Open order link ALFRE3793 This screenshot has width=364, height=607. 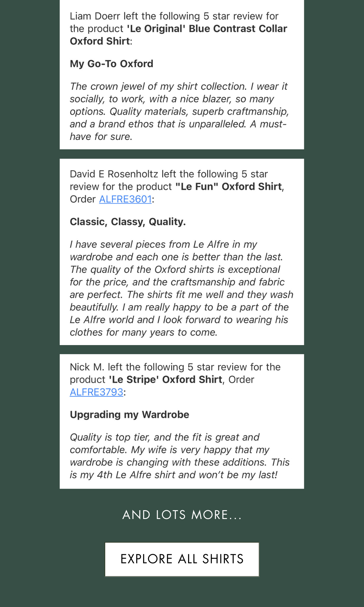pos(96,392)
